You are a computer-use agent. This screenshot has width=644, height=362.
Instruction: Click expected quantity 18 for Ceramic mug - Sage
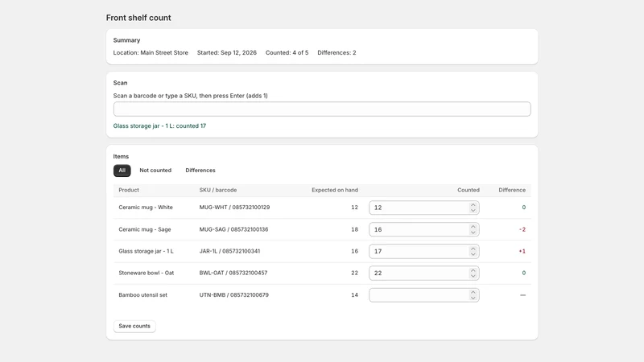(x=354, y=229)
